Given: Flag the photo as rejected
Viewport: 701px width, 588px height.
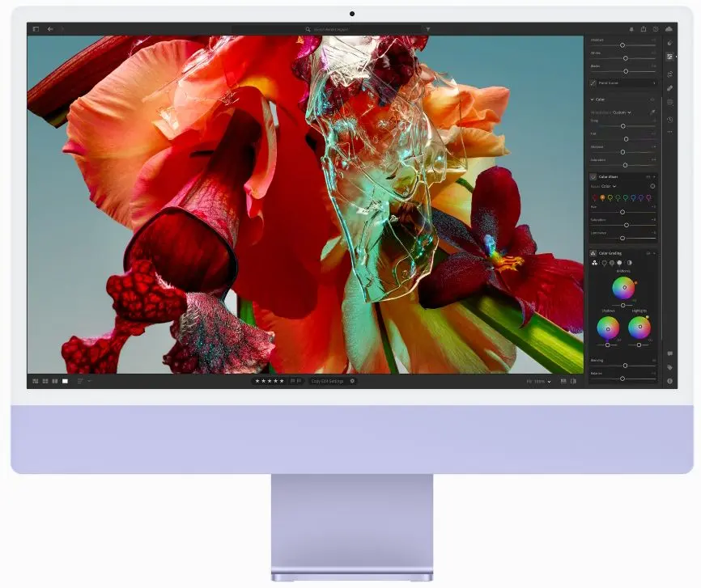Looking at the screenshot, I should pos(300,380).
